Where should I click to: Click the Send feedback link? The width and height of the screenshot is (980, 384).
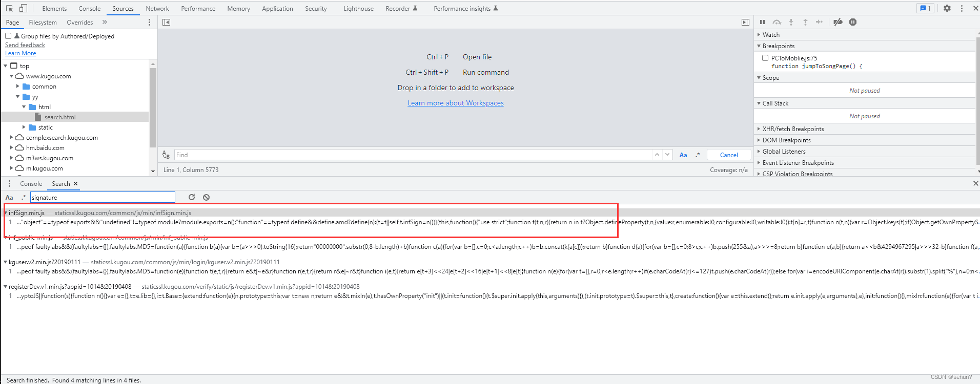click(x=25, y=45)
